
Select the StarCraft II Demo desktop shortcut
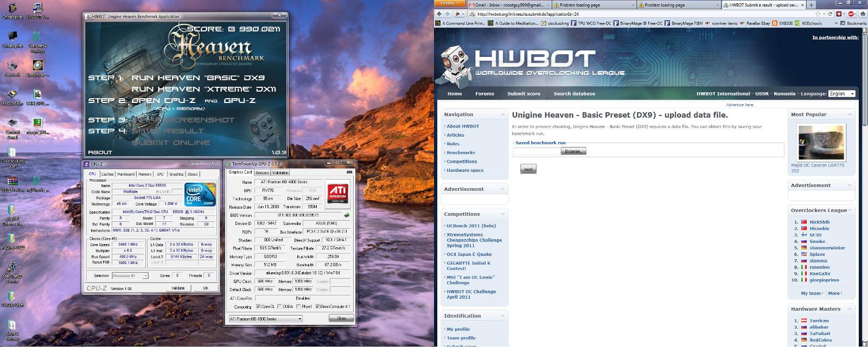tap(12, 273)
